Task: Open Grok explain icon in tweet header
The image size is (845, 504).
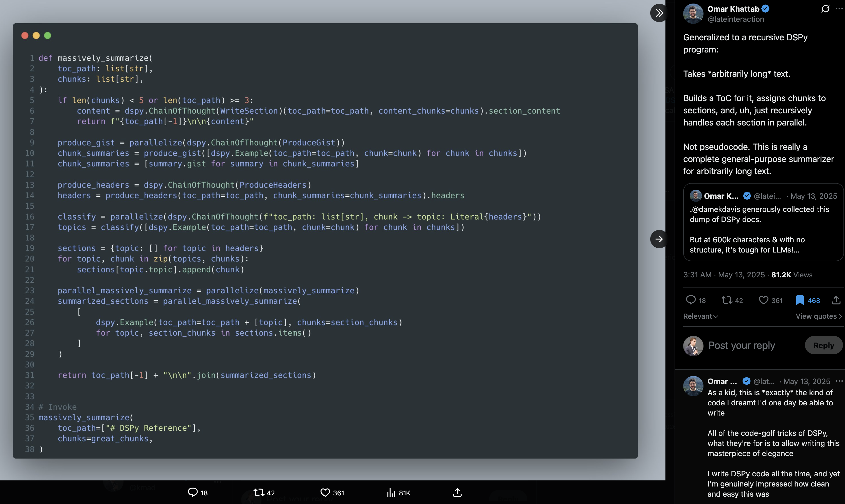Action: coord(825,8)
